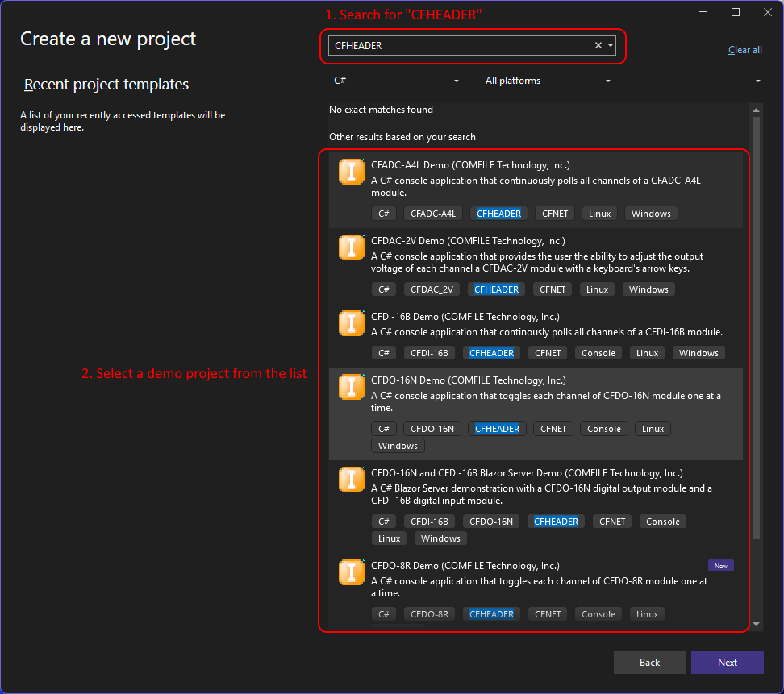
Task: Click the Clear all link
Action: [744, 50]
